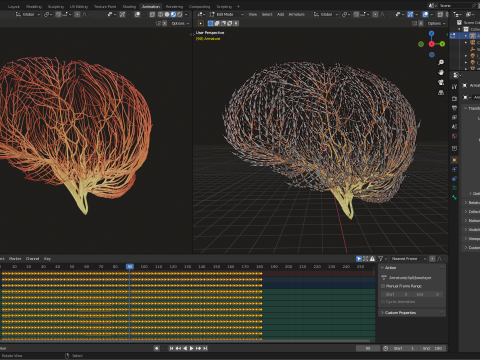Screen dimensions: 480x360
Task: Switch to the Sculpting workspace tab
Action: [56, 6]
